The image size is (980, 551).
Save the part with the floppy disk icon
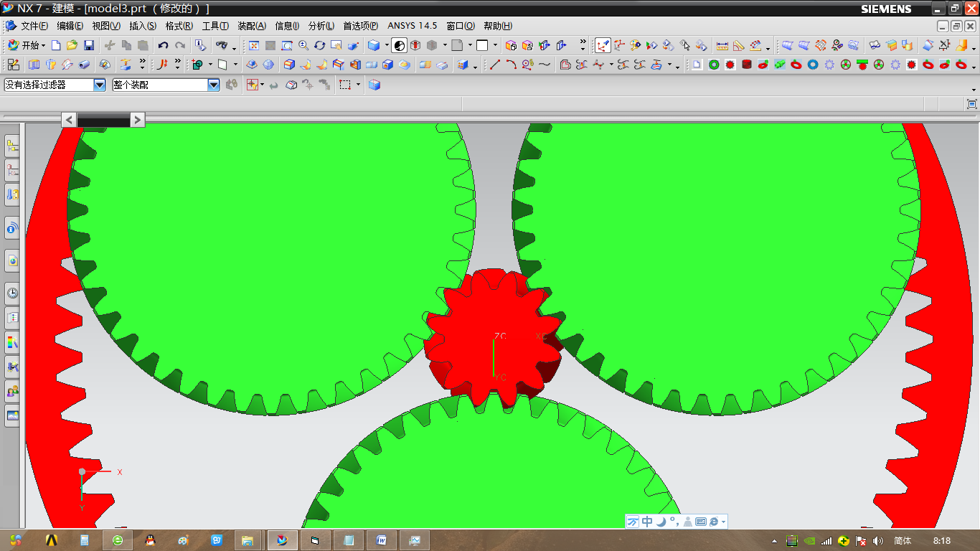pos(89,45)
